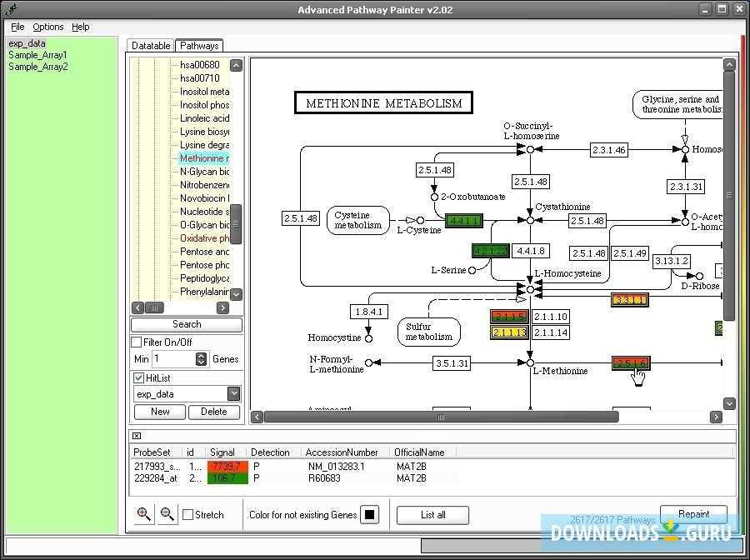
Task: Select Sample_Array2 in the left panel
Action: click(37, 66)
